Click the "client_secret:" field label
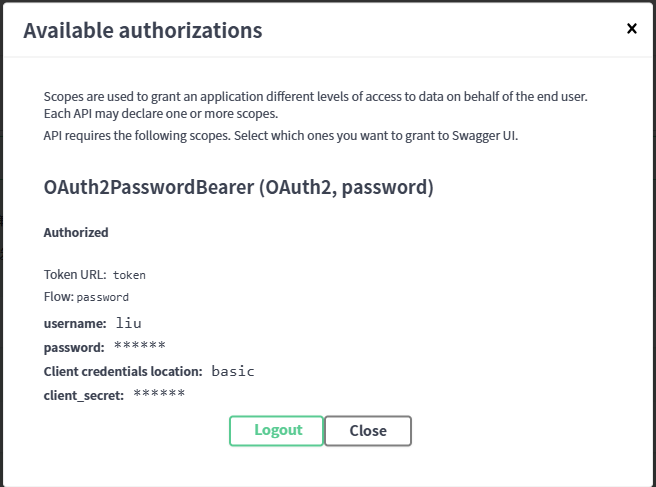Image resolution: width=656 pixels, height=487 pixels. [84, 395]
